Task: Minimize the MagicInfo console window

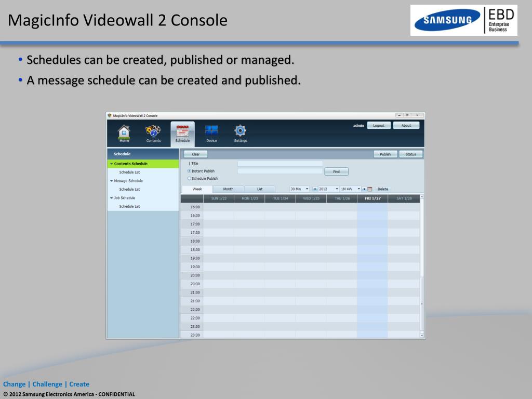Action: (x=400, y=115)
